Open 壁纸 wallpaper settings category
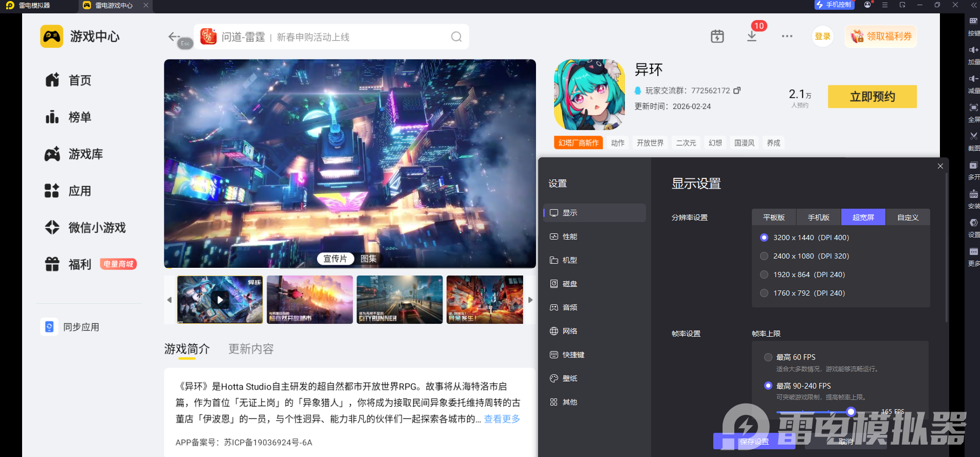The image size is (980, 457). [595, 378]
